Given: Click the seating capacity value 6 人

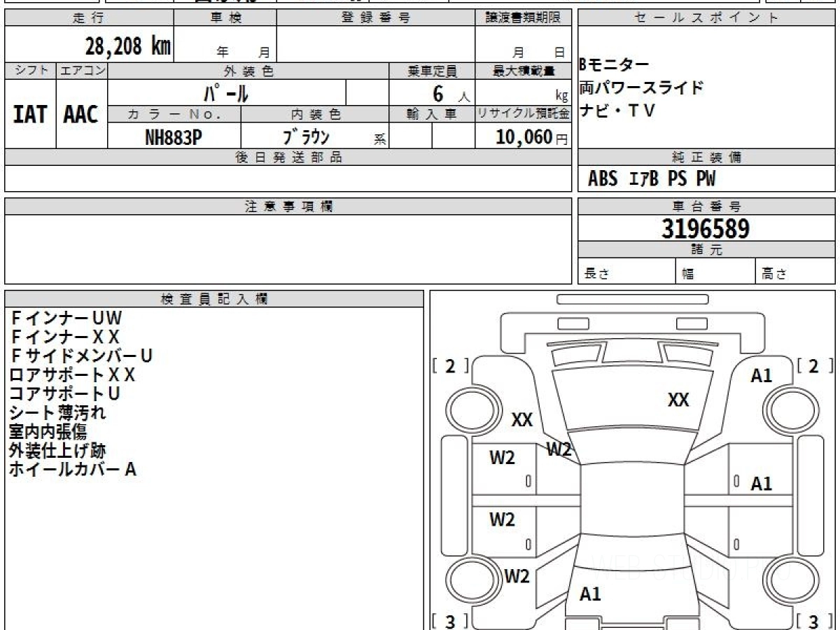Looking at the screenshot, I should [451, 94].
